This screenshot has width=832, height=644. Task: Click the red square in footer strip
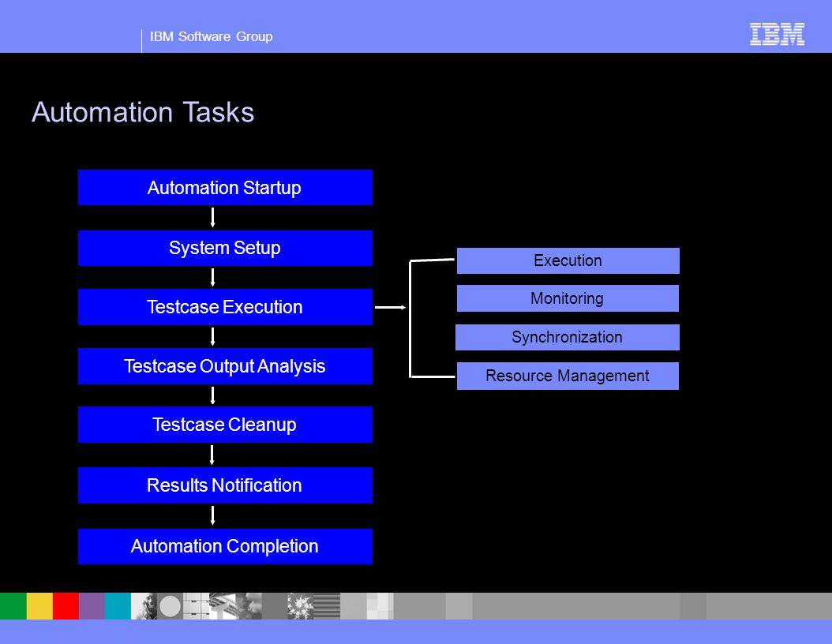pyautogui.click(x=66, y=606)
